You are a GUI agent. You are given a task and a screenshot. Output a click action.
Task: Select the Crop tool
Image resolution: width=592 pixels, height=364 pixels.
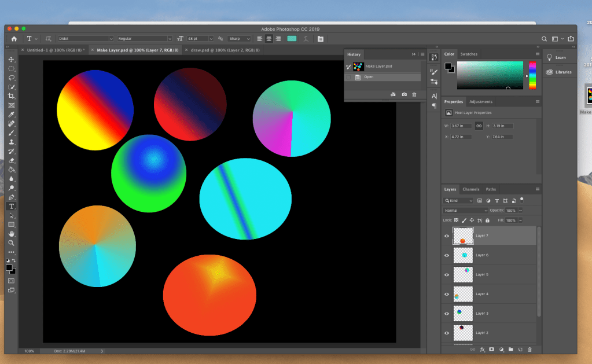click(x=12, y=96)
